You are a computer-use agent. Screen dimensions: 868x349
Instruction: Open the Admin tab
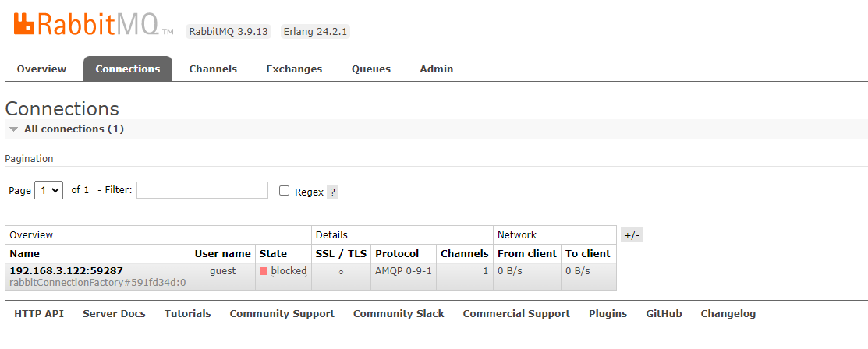coord(436,69)
